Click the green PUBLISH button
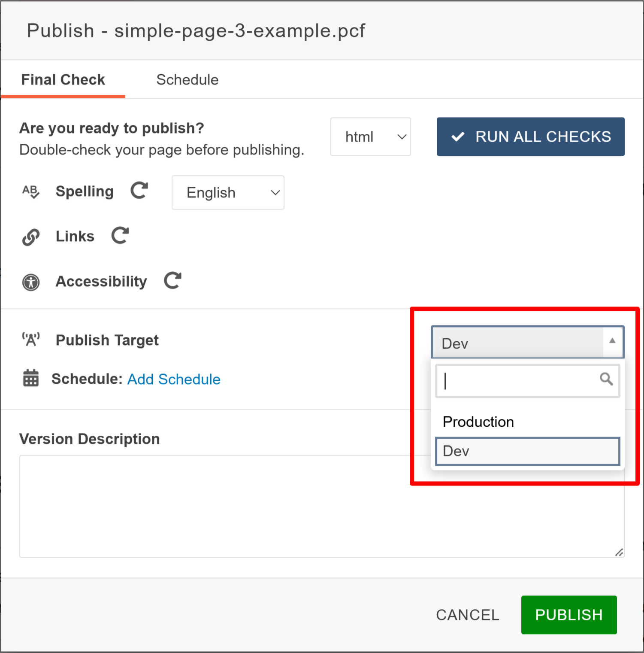The image size is (644, 653). pyautogui.click(x=568, y=615)
